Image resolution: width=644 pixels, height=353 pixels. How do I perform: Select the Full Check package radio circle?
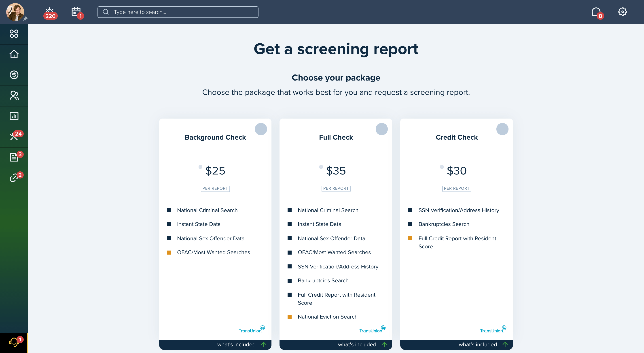[x=381, y=129]
